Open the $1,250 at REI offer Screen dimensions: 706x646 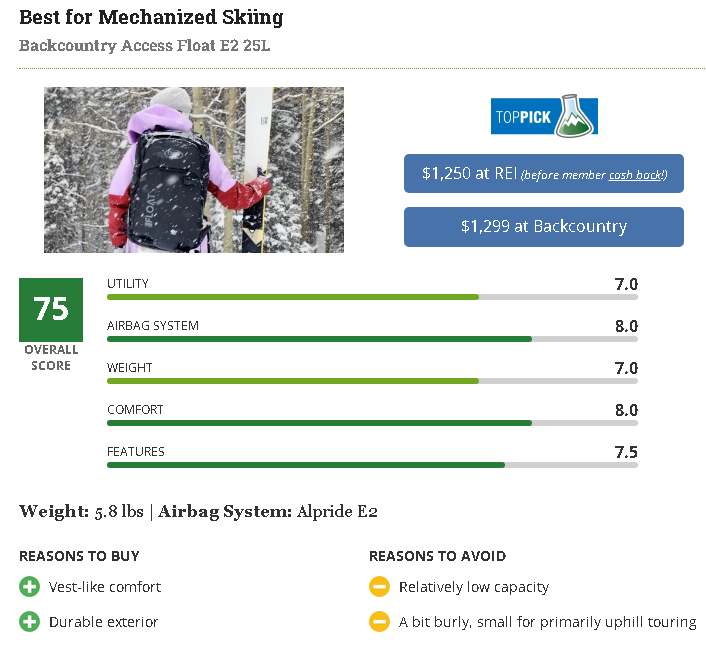543,174
